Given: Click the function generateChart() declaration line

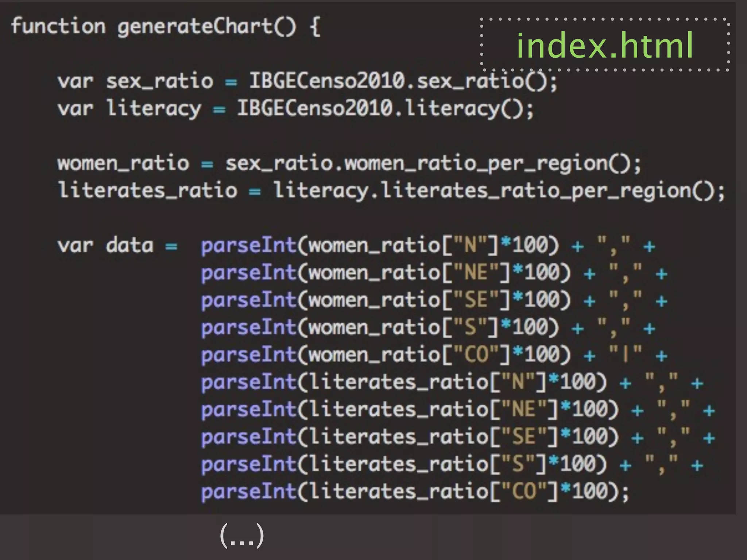Looking at the screenshot, I should 166,27.
